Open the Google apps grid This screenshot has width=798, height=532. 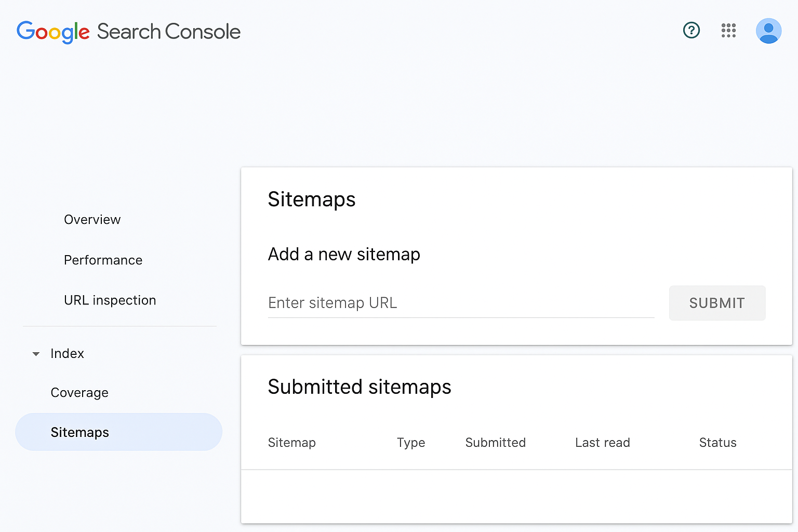[728, 31]
